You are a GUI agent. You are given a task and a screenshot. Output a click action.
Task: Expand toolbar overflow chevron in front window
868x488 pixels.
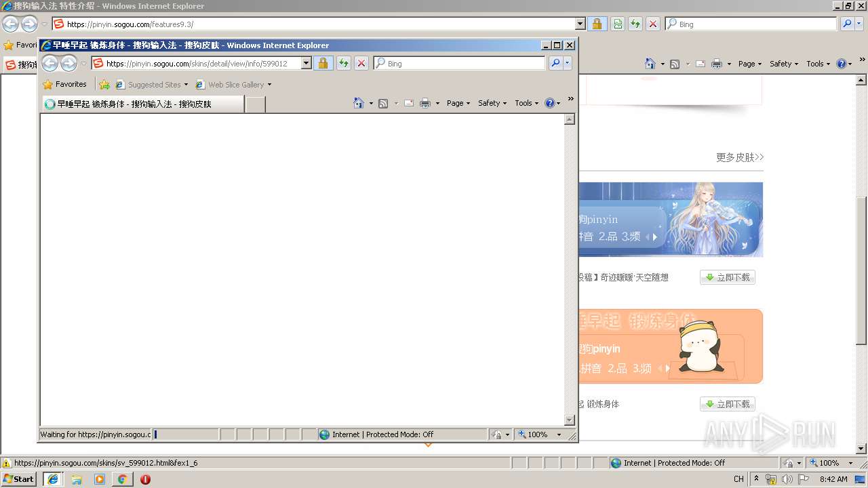[571, 99]
